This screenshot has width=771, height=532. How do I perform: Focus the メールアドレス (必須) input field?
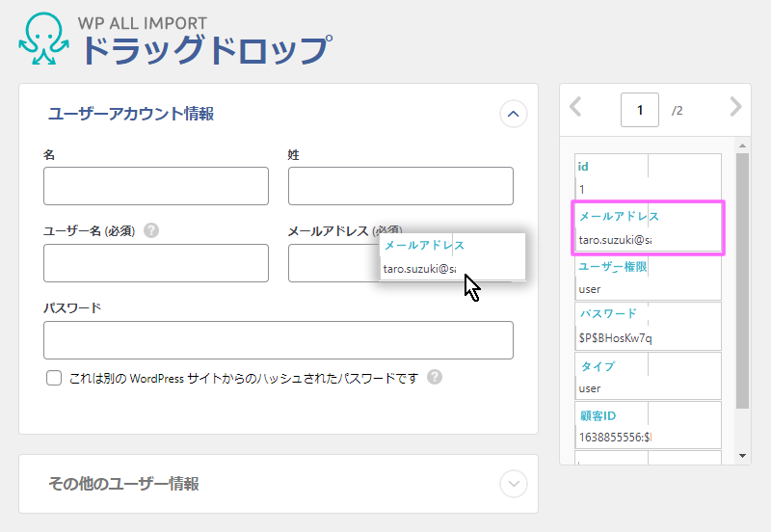coord(401,263)
